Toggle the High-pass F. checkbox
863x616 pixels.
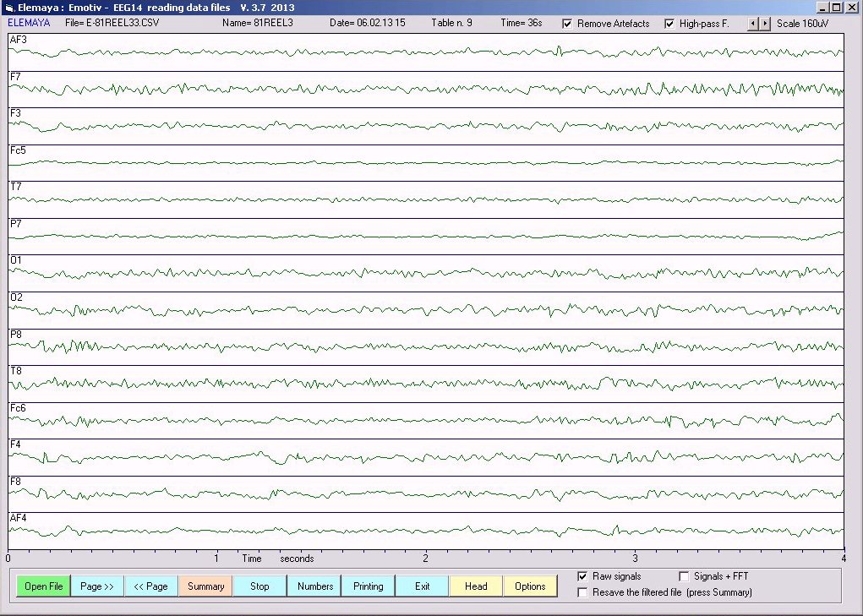670,24
